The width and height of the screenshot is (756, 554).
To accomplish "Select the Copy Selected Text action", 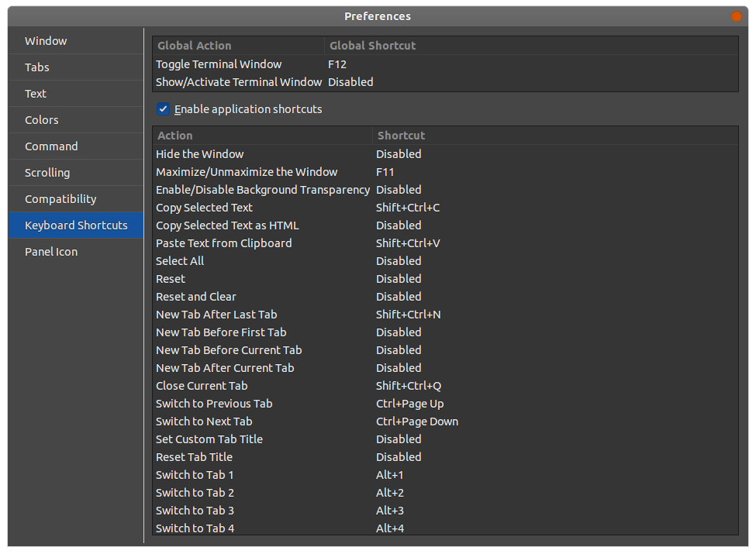I will point(204,208).
